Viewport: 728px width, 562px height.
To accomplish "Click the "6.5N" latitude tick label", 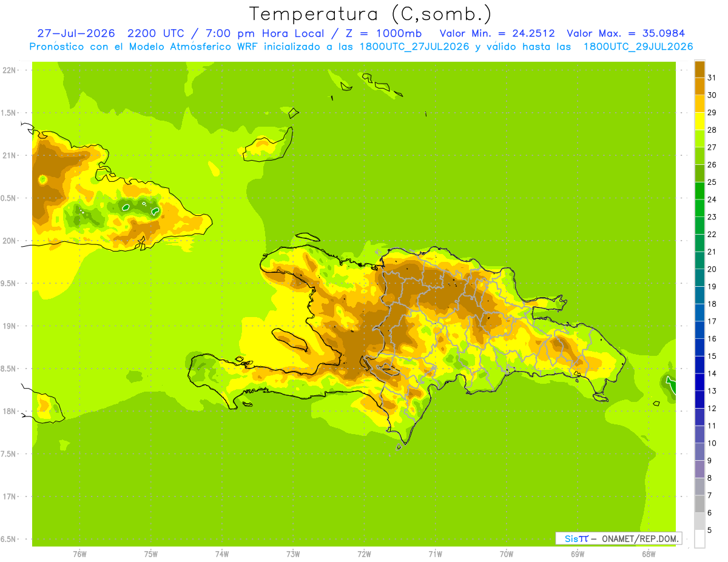I will (x=9, y=539).
